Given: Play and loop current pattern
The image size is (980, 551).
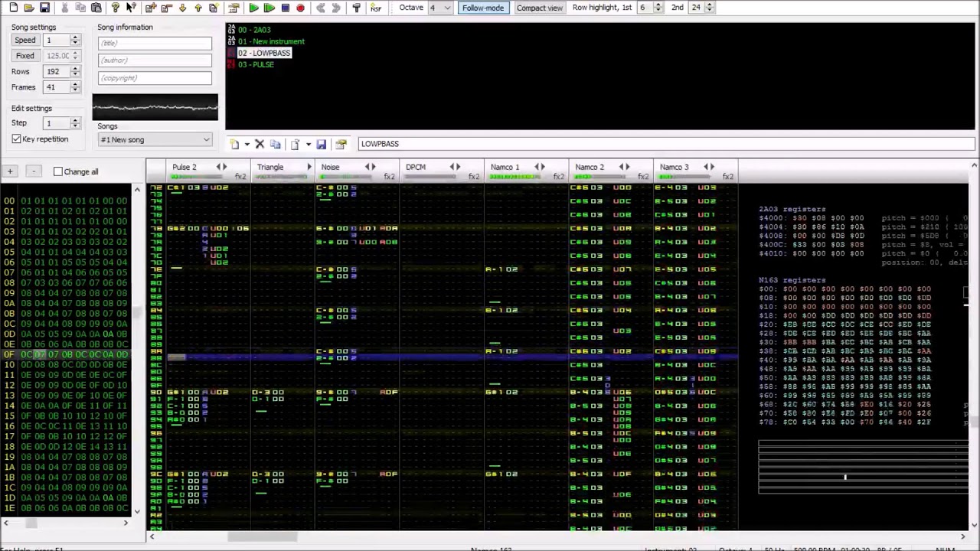Looking at the screenshot, I should click(269, 8).
